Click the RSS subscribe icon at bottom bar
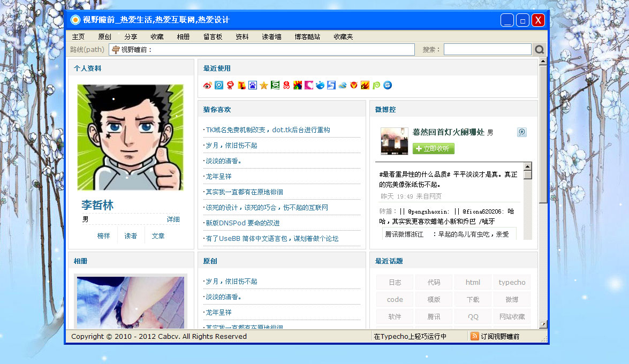Viewport: 629px width, 364px height. (x=474, y=336)
